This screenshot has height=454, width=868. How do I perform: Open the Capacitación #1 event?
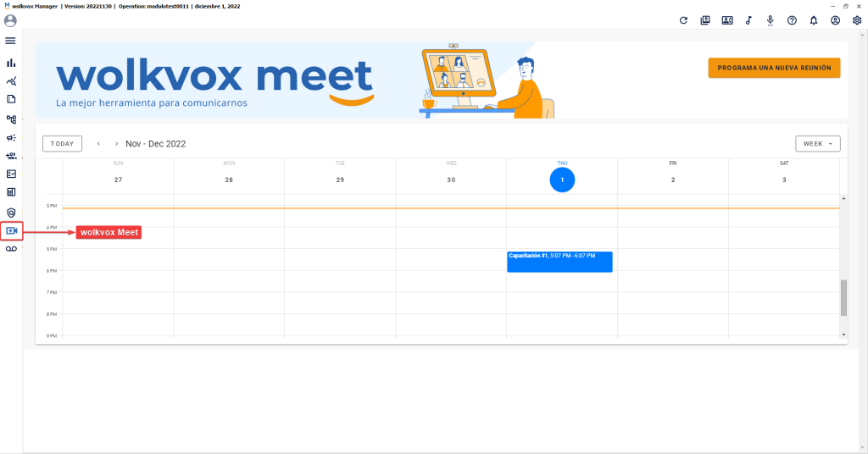(x=559, y=262)
